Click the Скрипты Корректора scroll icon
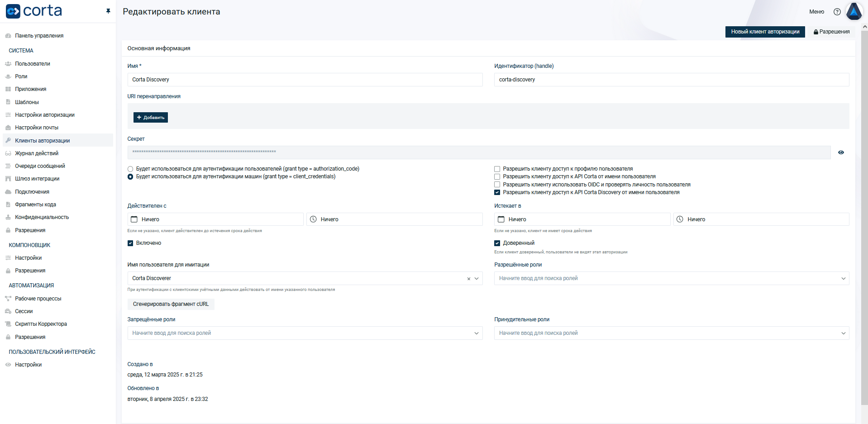Screen dimensions: 868x424 (8, 324)
